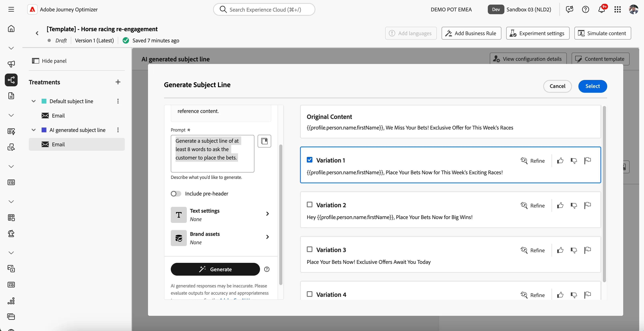Screen dimensions: 644x331
Task: Uncheck the Variation 1 checkbox
Action: [310, 160]
